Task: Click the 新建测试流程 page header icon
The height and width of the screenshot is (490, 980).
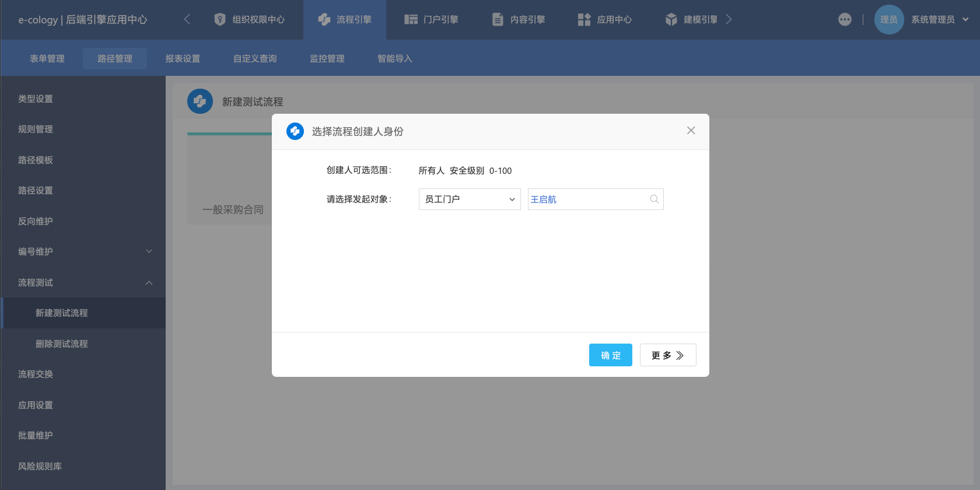Action: (200, 101)
